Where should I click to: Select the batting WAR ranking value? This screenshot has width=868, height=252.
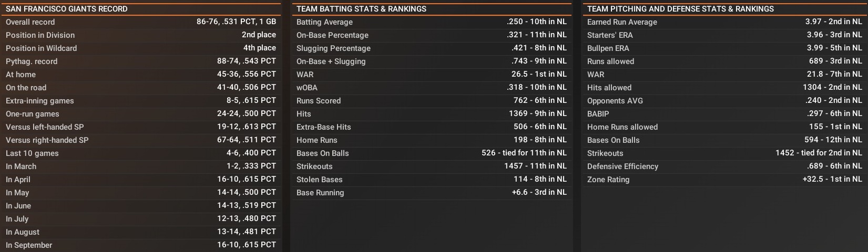pos(539,75)
